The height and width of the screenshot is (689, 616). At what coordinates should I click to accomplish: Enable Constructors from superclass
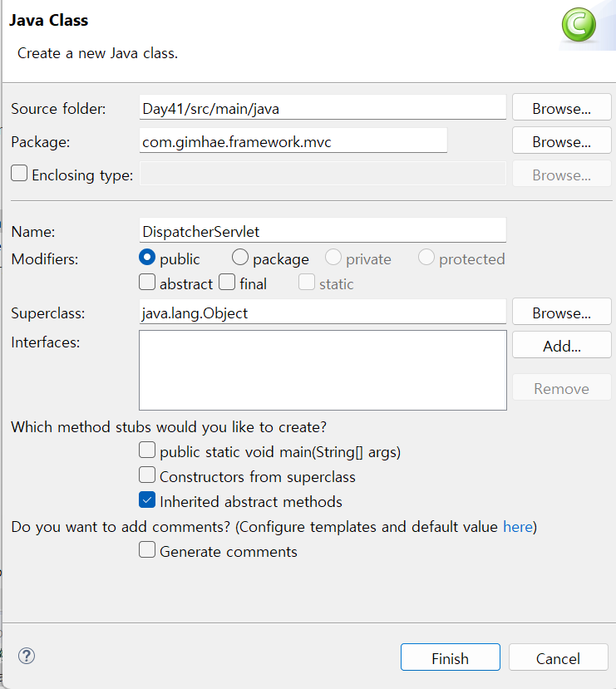147,475
